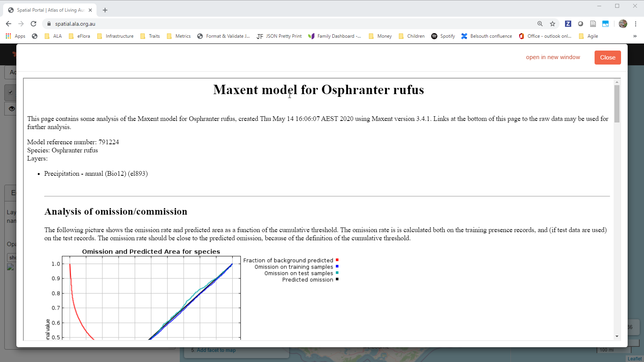Screen dimensions: 644x362
Task: Open the Metrics bookmarks folder
Action: click(179, 36)
